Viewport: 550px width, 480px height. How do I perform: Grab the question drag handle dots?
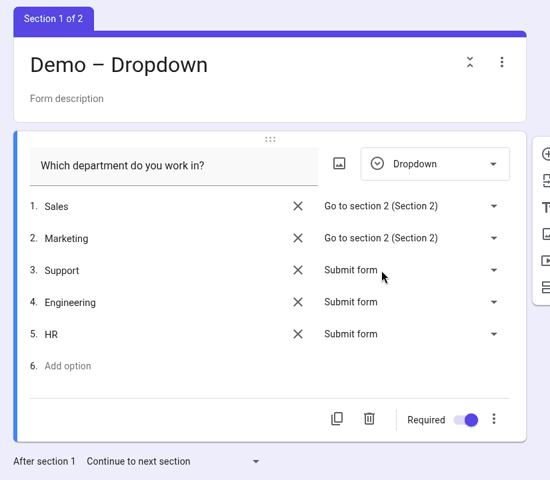tap(270, 140)
